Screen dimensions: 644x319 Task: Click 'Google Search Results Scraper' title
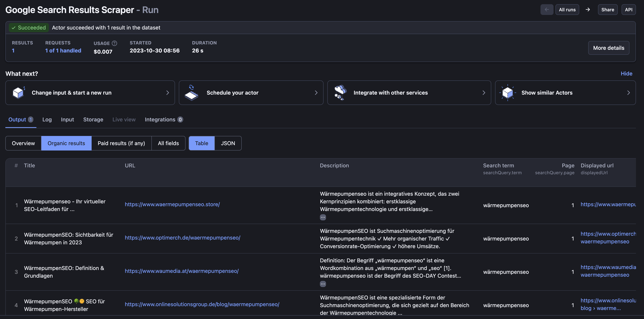tap(70, 10)
